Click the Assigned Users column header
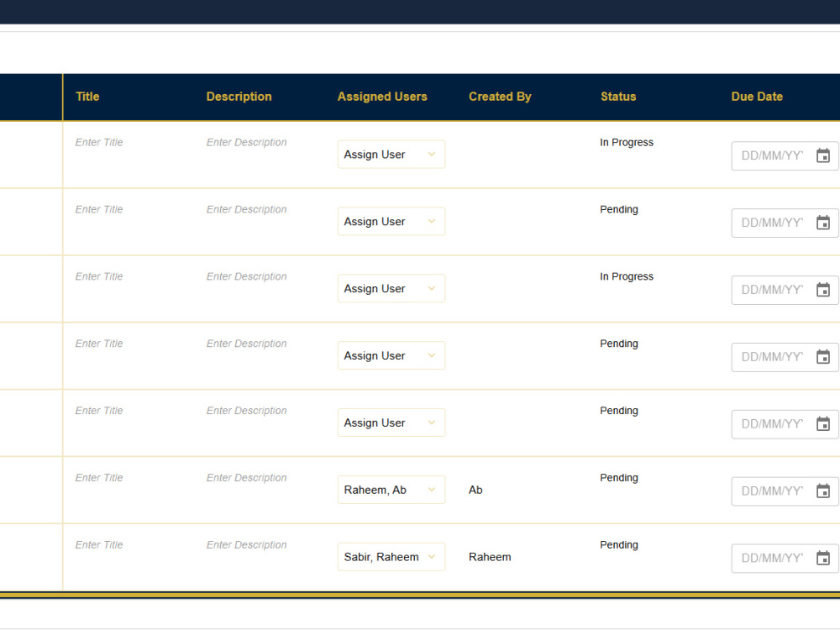 pyautogui.click(x=382, y=97)
